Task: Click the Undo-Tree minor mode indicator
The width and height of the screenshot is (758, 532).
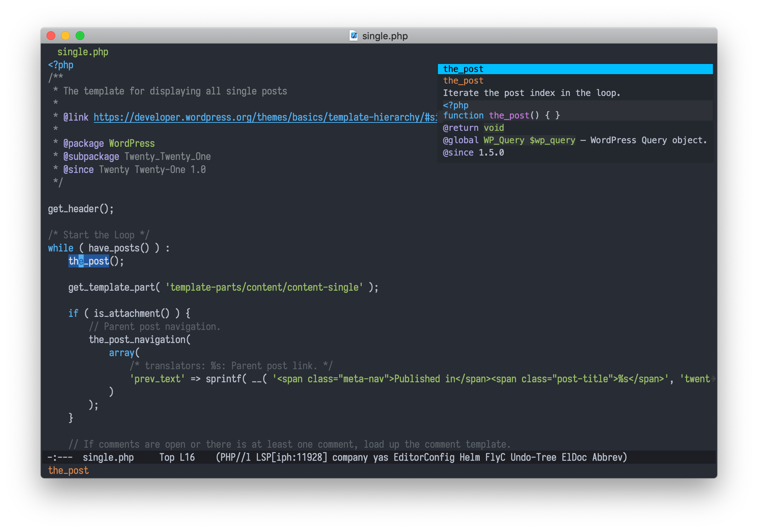Action: [x=533, y=457]
